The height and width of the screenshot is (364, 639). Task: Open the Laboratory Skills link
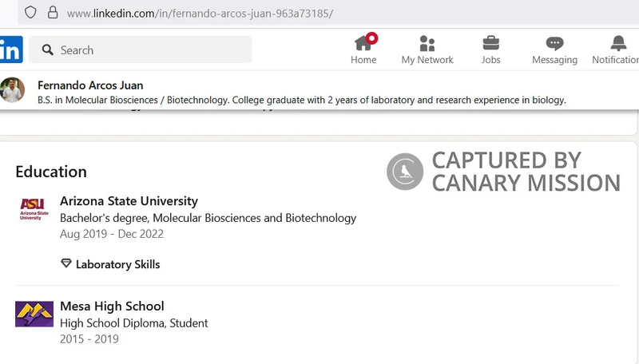[117, 265]
